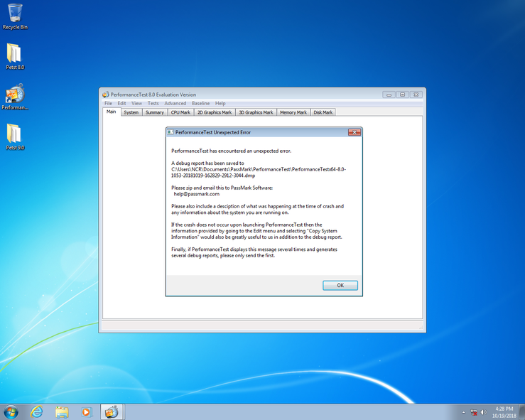Minimize the PerformanceTest main window
Screen dimensions: 525x420
pos(389,95)
